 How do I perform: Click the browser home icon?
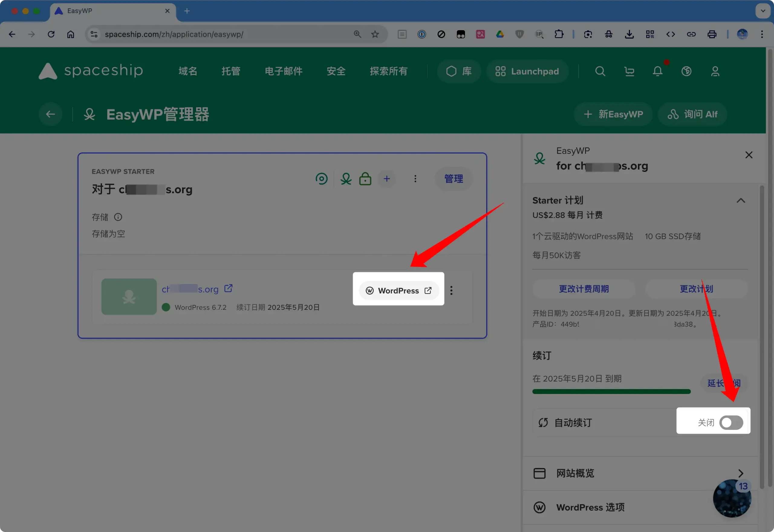pyautogui.click(x=71, y=34)
